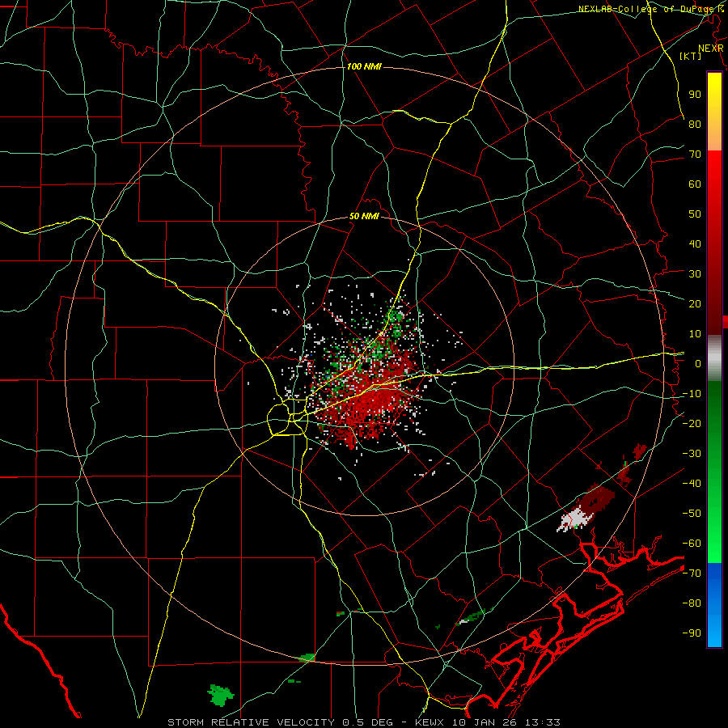
Task: Click the positive 30 scale value
Action: [x=695, y=274]
